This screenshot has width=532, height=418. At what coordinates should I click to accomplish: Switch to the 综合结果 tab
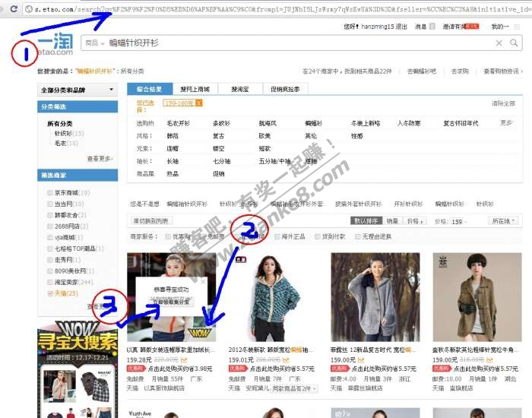[150, 89]
